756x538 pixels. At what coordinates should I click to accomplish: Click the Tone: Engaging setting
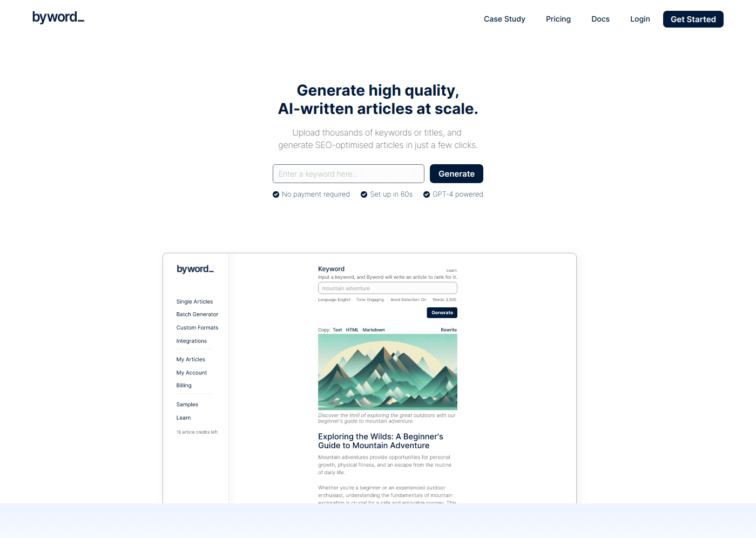(x=370, y=300)
